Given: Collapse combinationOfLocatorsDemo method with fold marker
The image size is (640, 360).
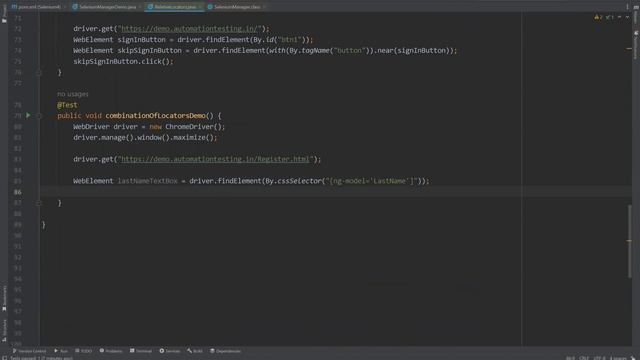Looking at the screenshot, I should point(39,116).
